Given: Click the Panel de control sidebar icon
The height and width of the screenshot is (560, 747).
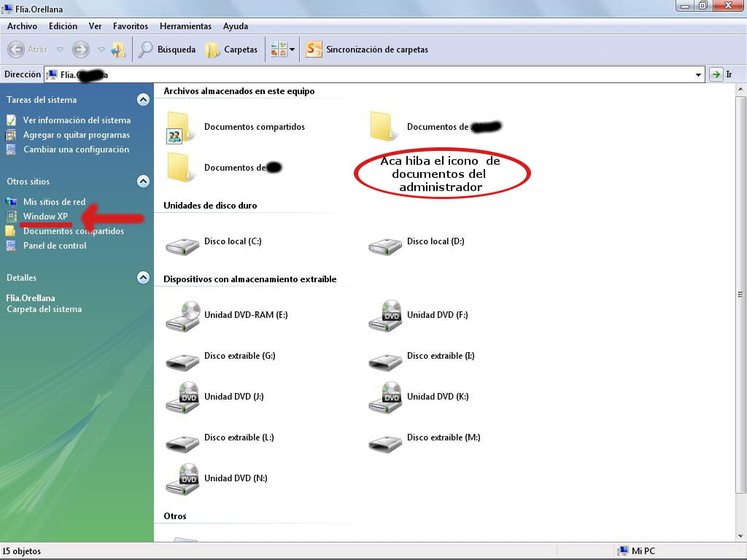Looking at the screenshot, I should (x=11, y=246).
